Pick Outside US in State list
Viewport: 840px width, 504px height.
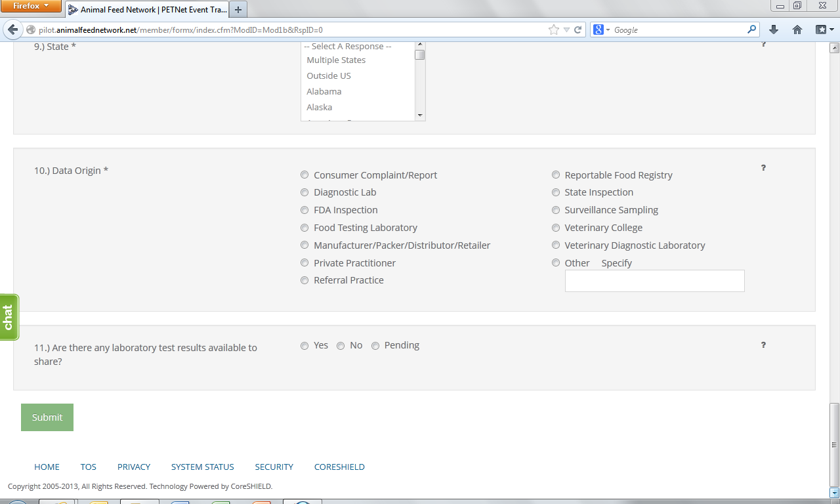tap(358, 75)
